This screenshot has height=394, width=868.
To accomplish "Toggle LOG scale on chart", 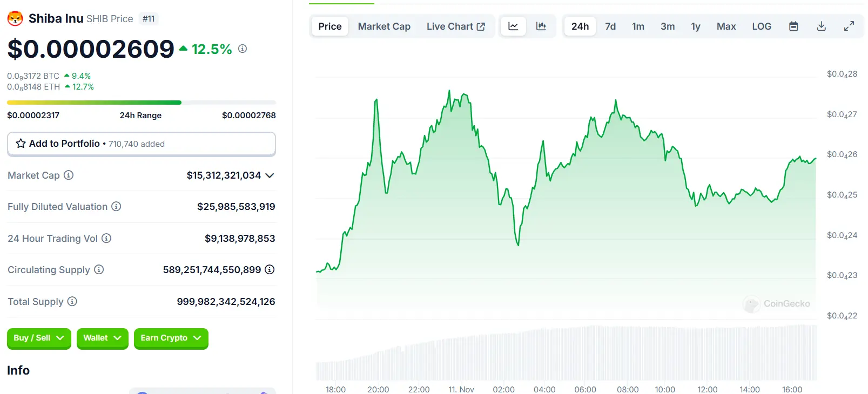I will tap(762, 26).
